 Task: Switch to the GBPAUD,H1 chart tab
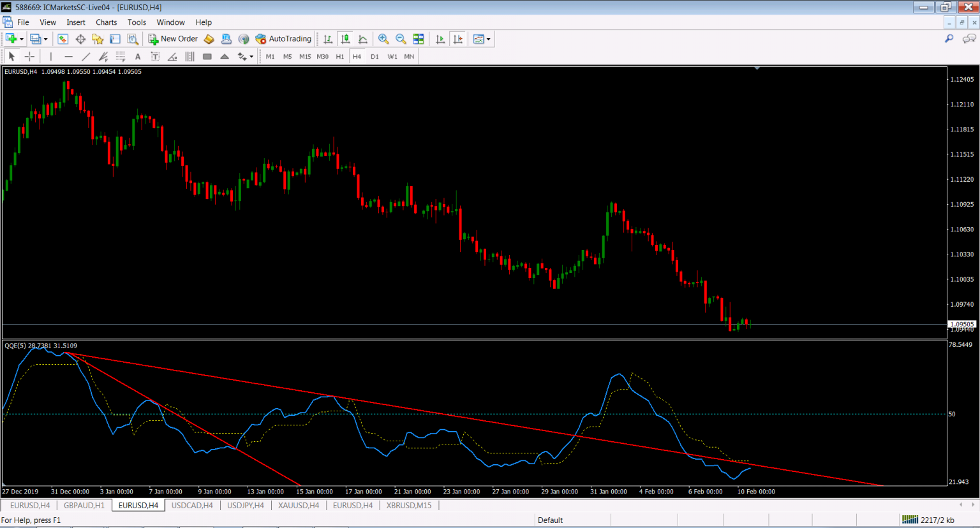coord(84,506)
